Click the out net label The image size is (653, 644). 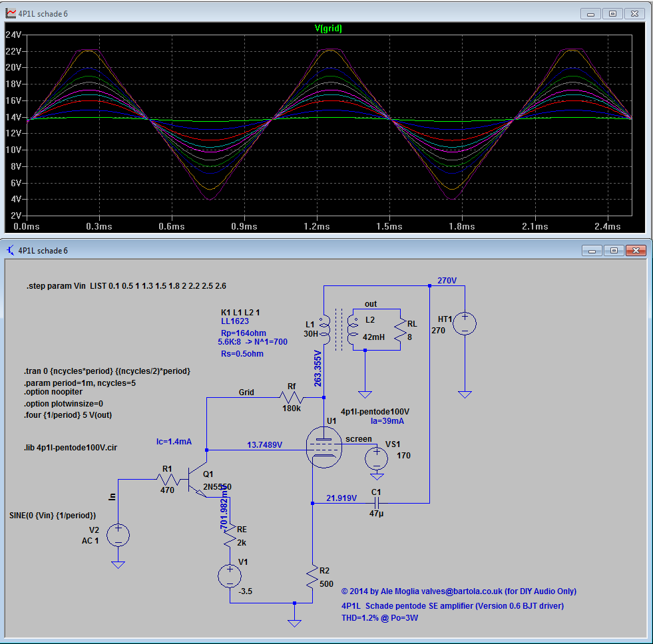click(371, 304)
